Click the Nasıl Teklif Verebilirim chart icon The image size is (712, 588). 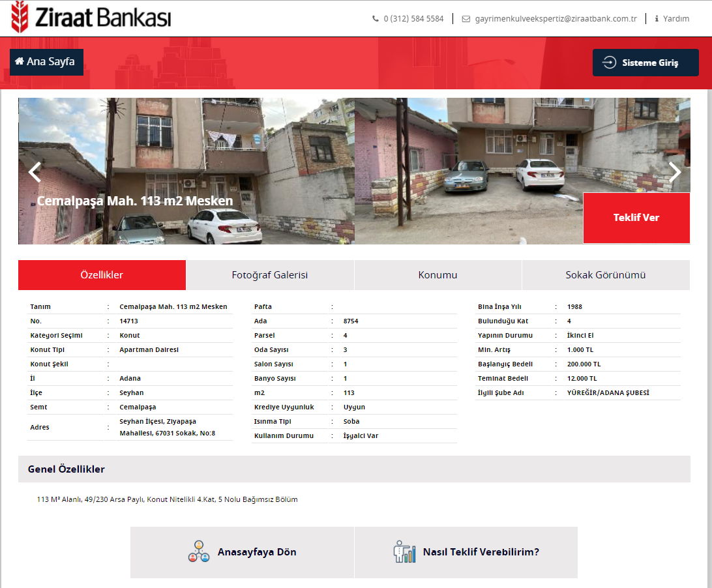click(x=404, y=551)
